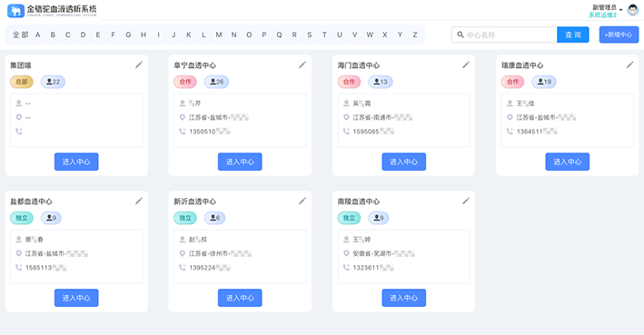Click the pencil icon on 新沂血透中心
Viewport: 644px width, 335px height.
tap(302, 201)
